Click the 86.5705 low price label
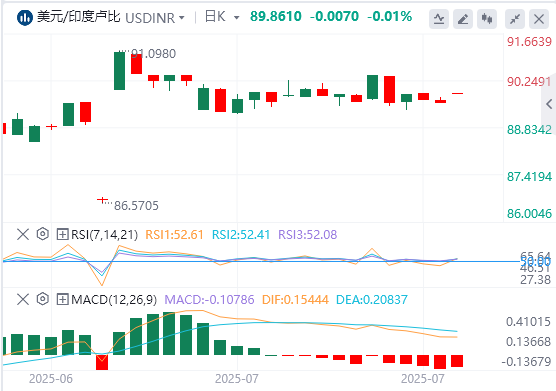The width and height of the screenshot is (556, 391). (136, 206)
